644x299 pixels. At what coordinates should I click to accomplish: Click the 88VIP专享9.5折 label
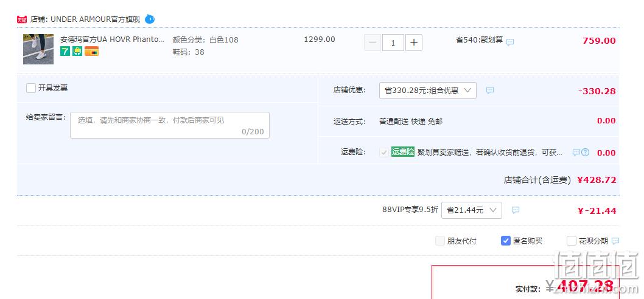410,210
